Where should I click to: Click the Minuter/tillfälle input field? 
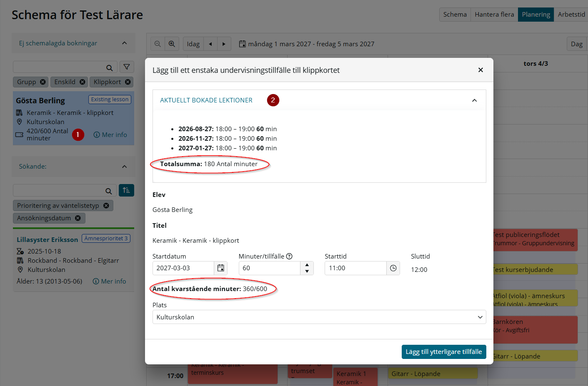coord(270,268)
